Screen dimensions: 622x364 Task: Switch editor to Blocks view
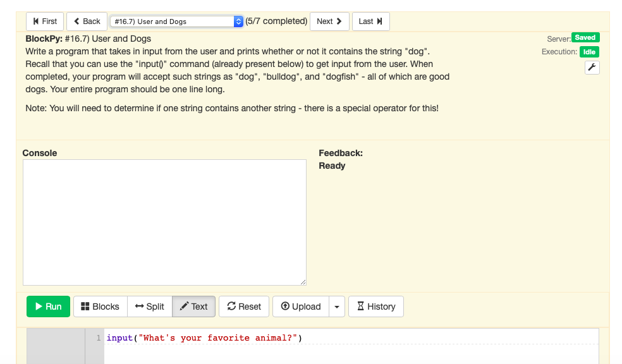click(101, 306)
